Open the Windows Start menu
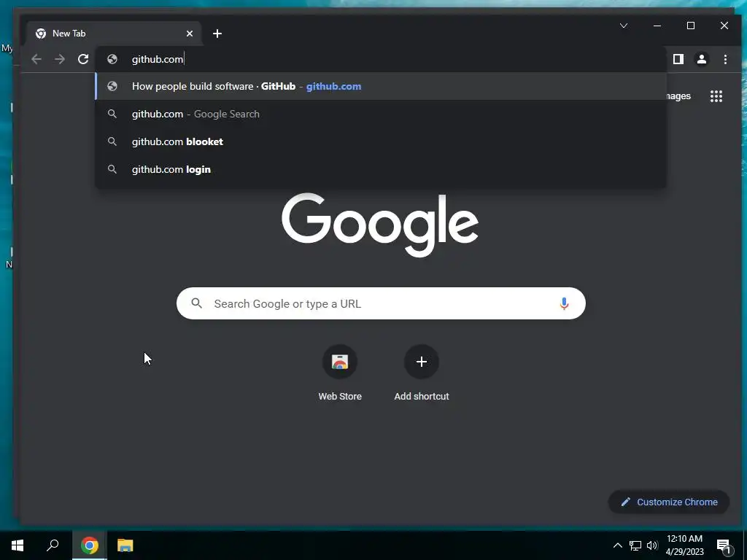This screenshot has height=560, width=747. 18,545
